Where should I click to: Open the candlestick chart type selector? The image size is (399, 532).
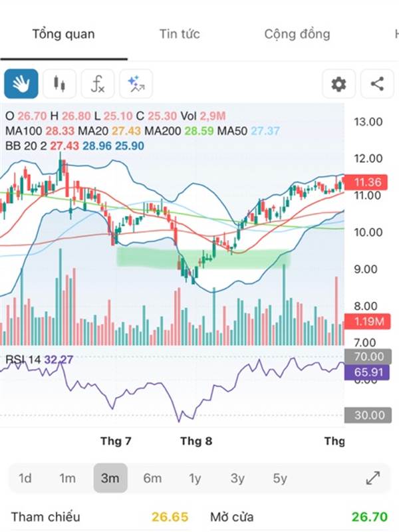(x=60, y=84)
